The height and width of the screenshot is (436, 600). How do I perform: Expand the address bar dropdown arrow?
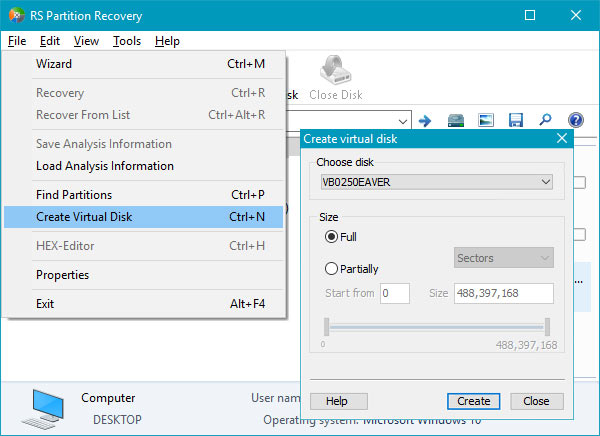click(x=403, y=122)
